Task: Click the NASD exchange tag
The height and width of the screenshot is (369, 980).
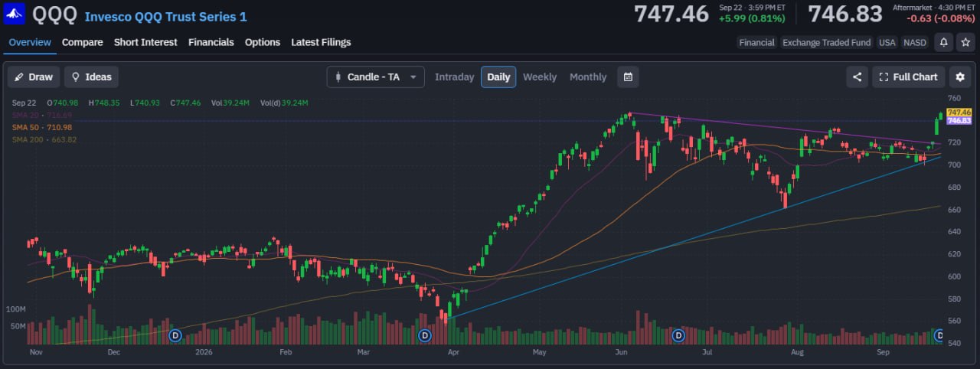Action: (x=915, y=43)
